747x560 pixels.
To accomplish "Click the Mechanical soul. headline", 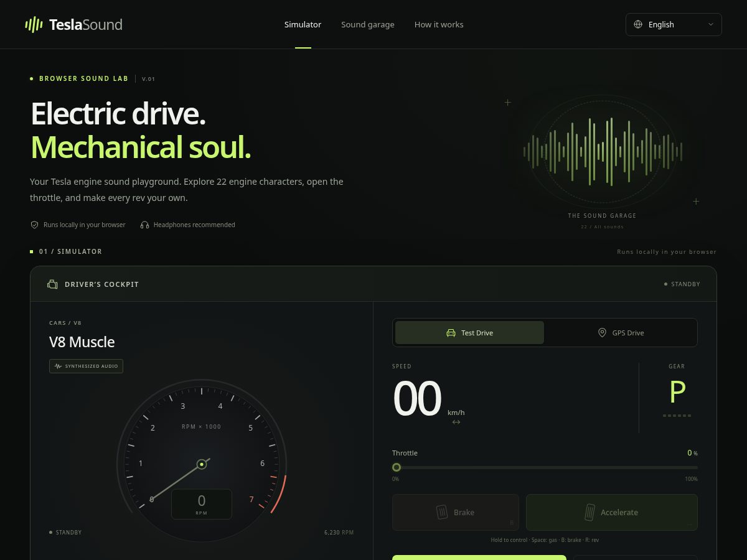I will click(141, 147).
